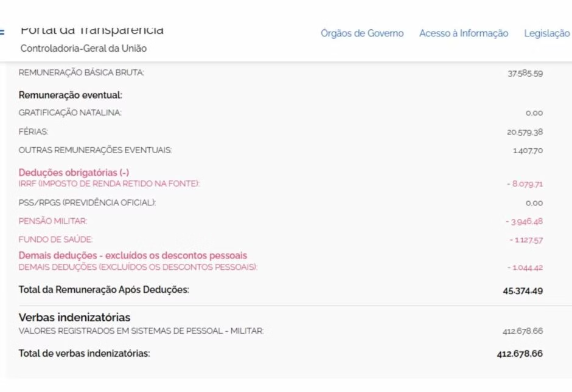Select Outras Remunerações Eventuais label
572x392 pixels.
95,150
